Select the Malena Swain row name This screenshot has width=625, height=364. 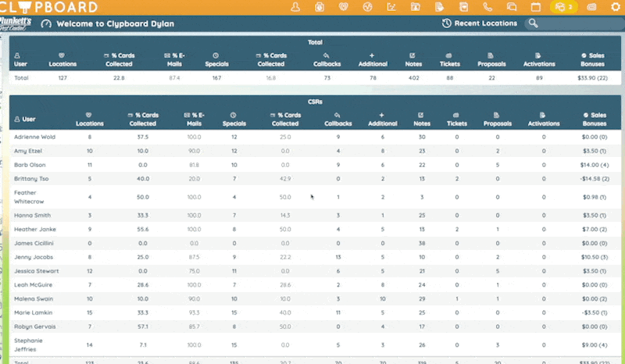(x=34, y=299)
